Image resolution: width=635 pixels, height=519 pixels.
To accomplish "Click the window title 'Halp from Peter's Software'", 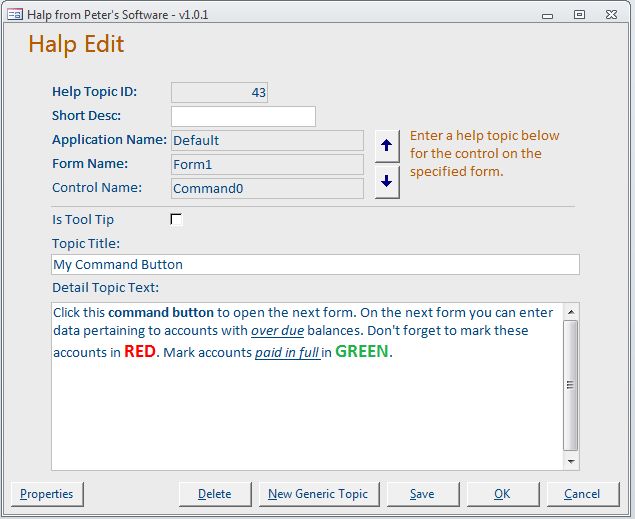I will 118,15.
